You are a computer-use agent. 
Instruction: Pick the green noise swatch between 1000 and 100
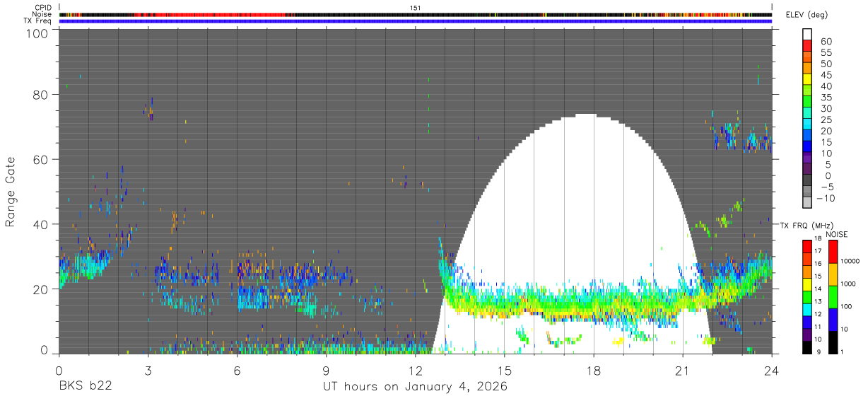coord(832,296)
